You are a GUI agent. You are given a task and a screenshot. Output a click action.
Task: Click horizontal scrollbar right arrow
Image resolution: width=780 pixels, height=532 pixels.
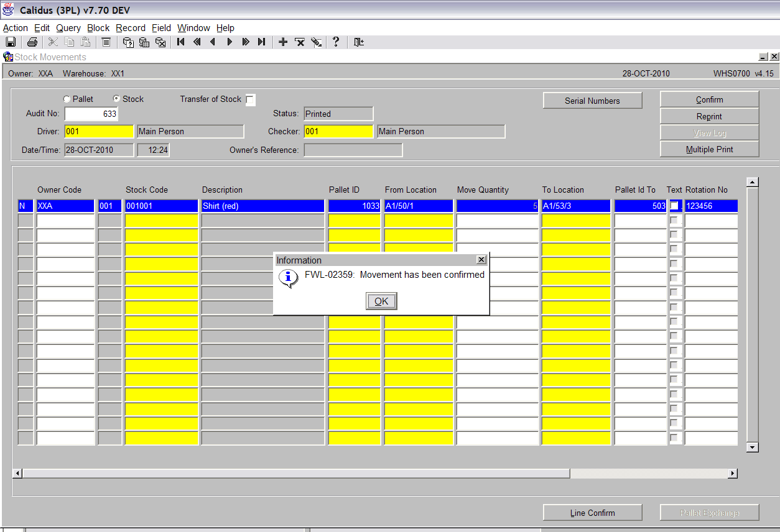pyautogui.click(x=733, y=474)
